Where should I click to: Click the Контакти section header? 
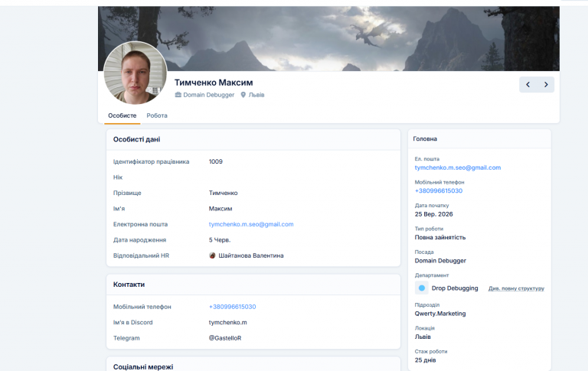[129, 285]
